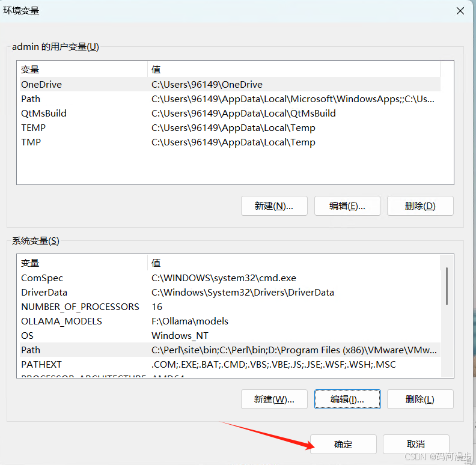Click 编辑(E)... under user variables
Image resolution: width=476 pixels, height=465 pixels.
tap(347, 206)
